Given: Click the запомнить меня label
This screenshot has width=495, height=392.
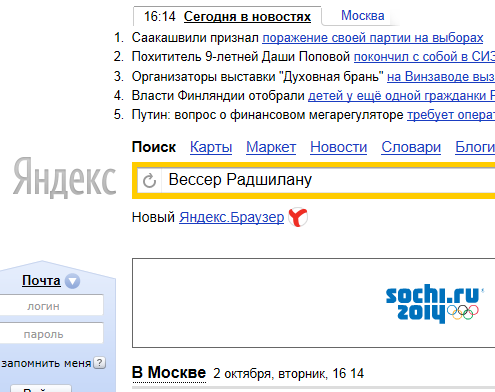Looking at the screenshot, I should click(46, 363).
